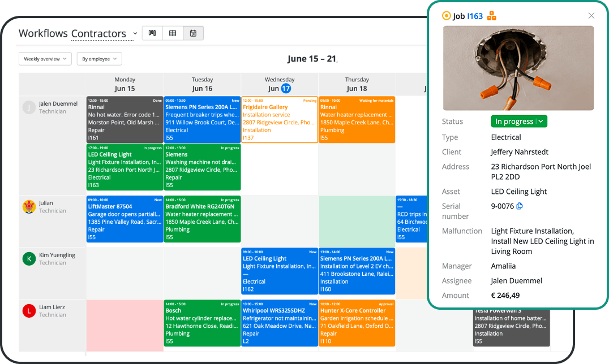Click the June 15 – 21 date range

click(x=312, y=59)
